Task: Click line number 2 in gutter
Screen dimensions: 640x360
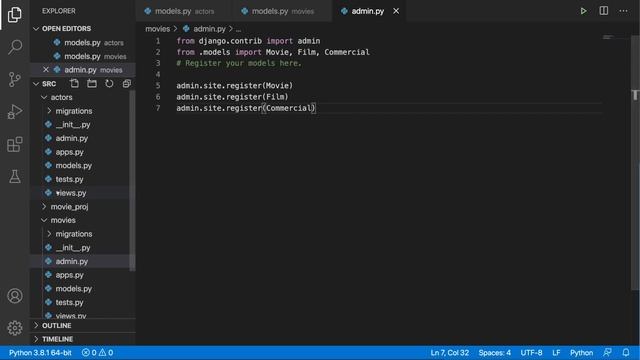Action: coord(158,52)
